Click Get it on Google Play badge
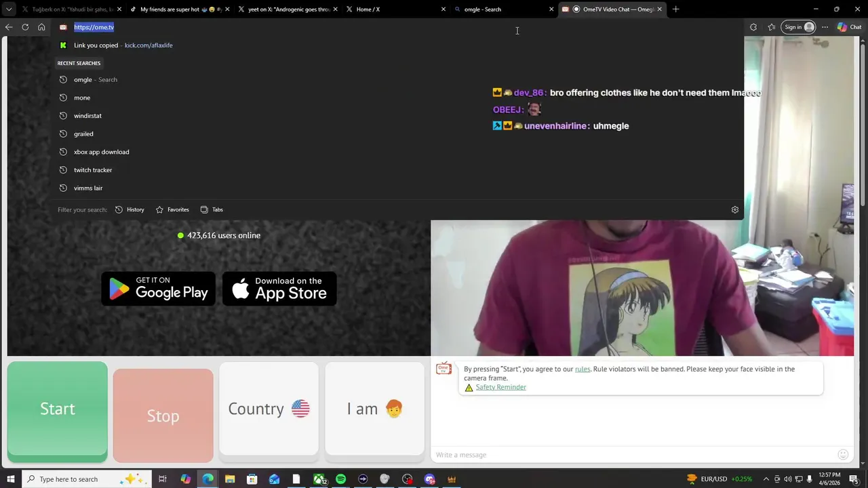The height and width of the screenshot is (488, 868). pyautogui.click(x=158, y=289)
